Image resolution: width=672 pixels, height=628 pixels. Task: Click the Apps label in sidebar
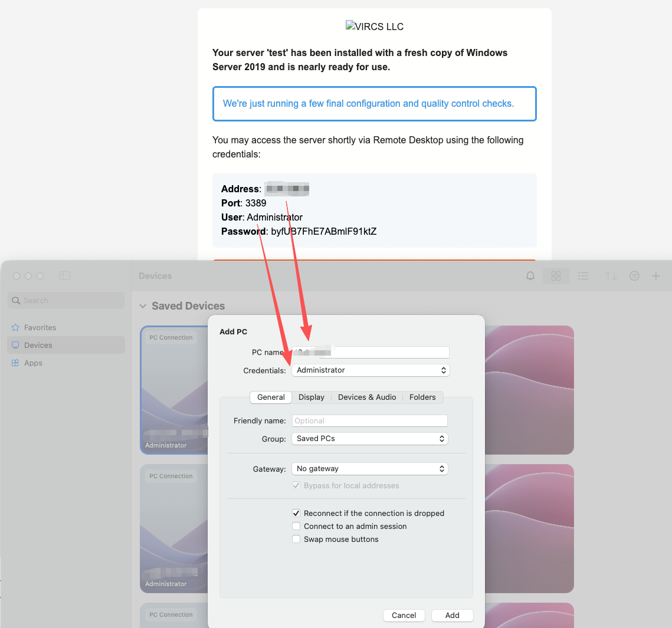(x=33, y=363)
